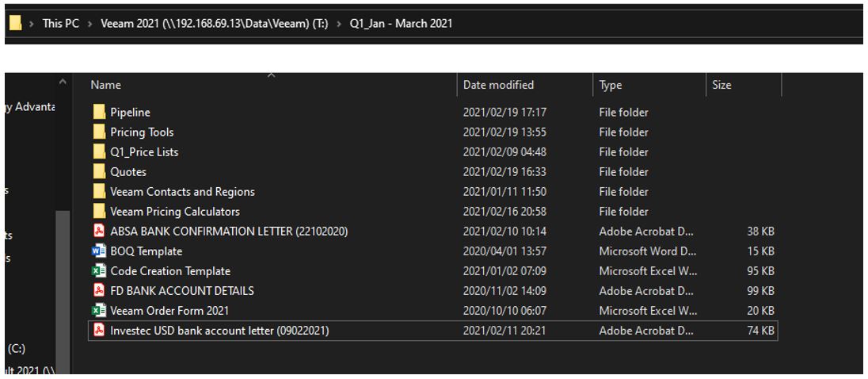Go to Veeam 2021 network drive breadcrumb

click(x=214, y=24)
